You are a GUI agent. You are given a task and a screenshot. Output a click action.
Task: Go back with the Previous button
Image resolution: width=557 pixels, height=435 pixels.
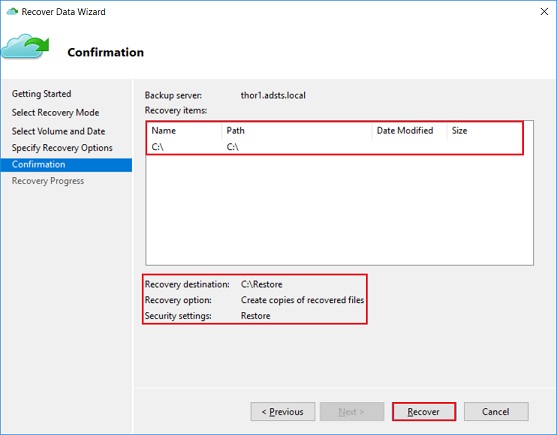(x=283, y=412)
